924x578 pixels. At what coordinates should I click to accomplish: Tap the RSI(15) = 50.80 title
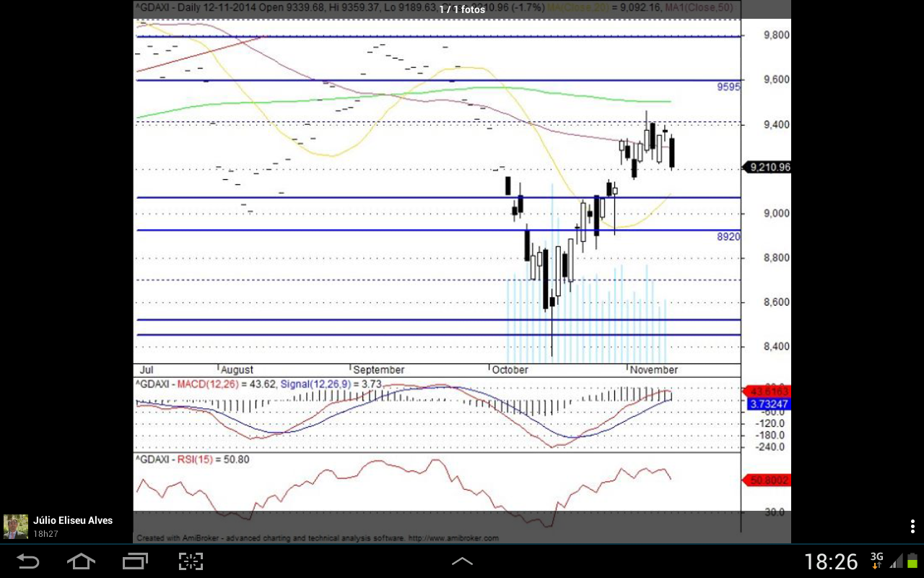[214, 459]
